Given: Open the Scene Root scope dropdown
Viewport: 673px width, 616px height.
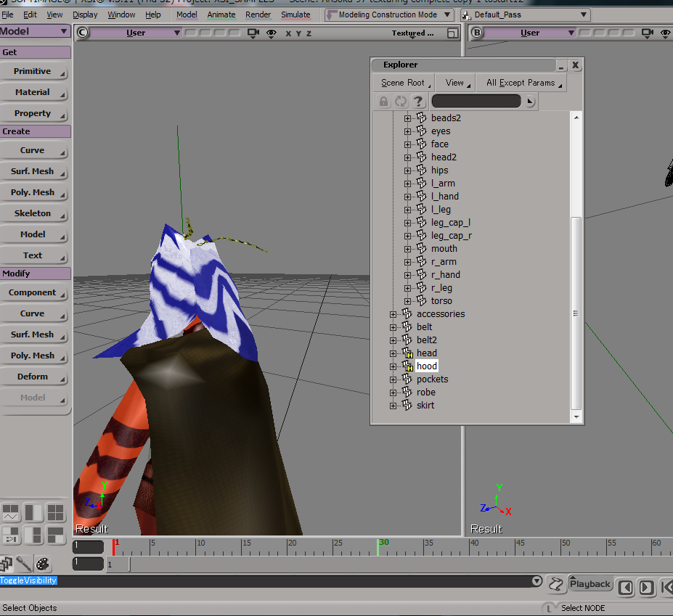Looking at the screenshot, I should [404, 83].
